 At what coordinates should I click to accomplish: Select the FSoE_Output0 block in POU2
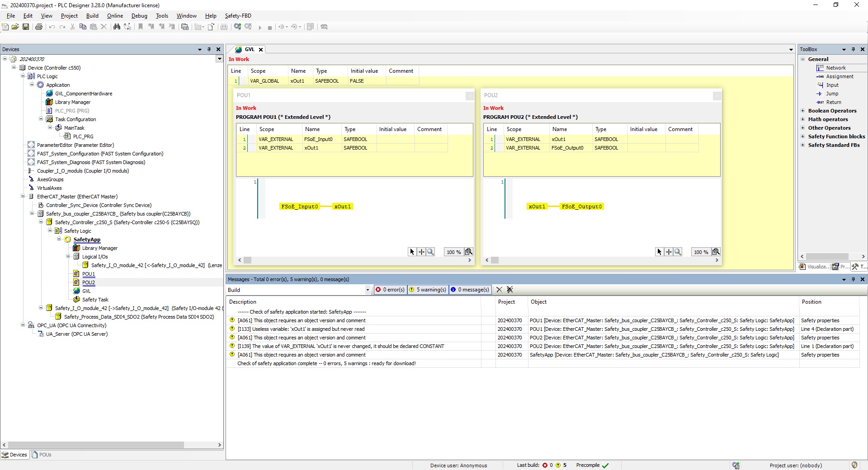[581, 207]
